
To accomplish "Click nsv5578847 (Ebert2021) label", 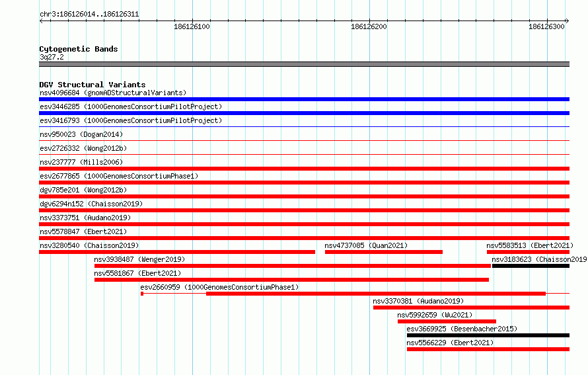I will coord(83,231).
